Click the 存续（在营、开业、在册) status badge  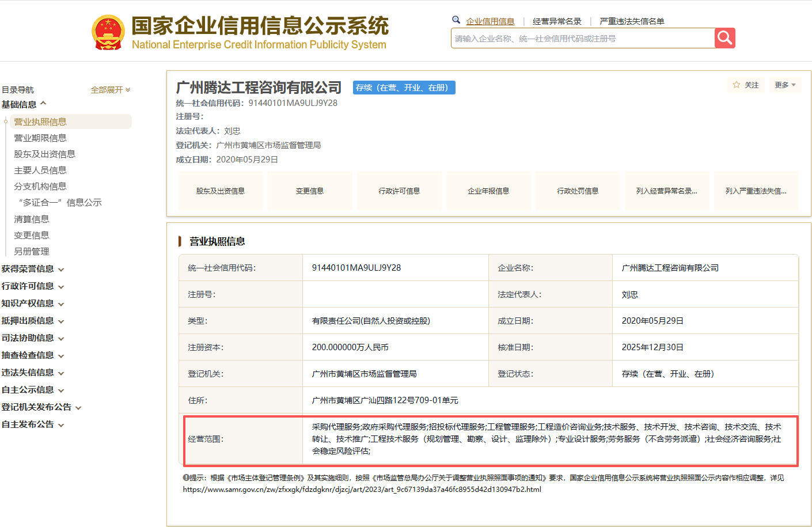click(404, 88)
